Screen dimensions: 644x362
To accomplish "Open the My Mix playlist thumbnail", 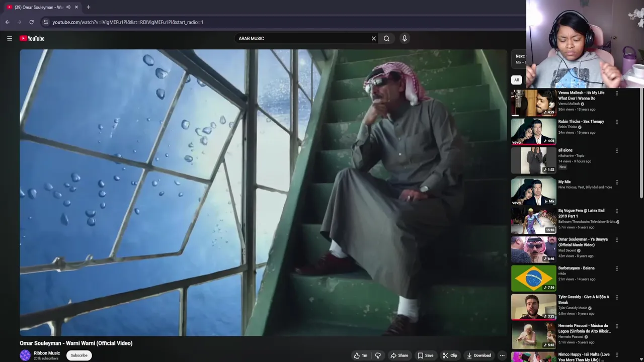I will pos(534,192).
